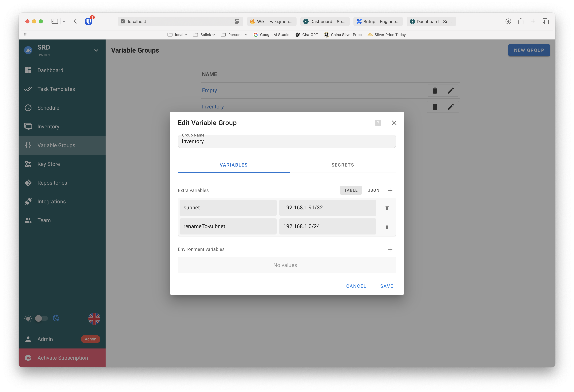Image resolution: width=574 pixels, height=392 pixels.
Task: Toggle the dark mode switch
Action: click(x=41, y=318)
